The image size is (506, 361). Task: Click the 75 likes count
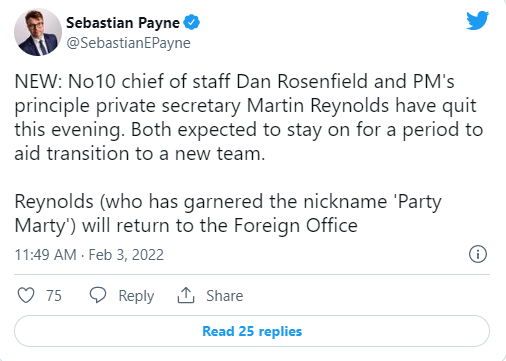(x=54, y=296)
